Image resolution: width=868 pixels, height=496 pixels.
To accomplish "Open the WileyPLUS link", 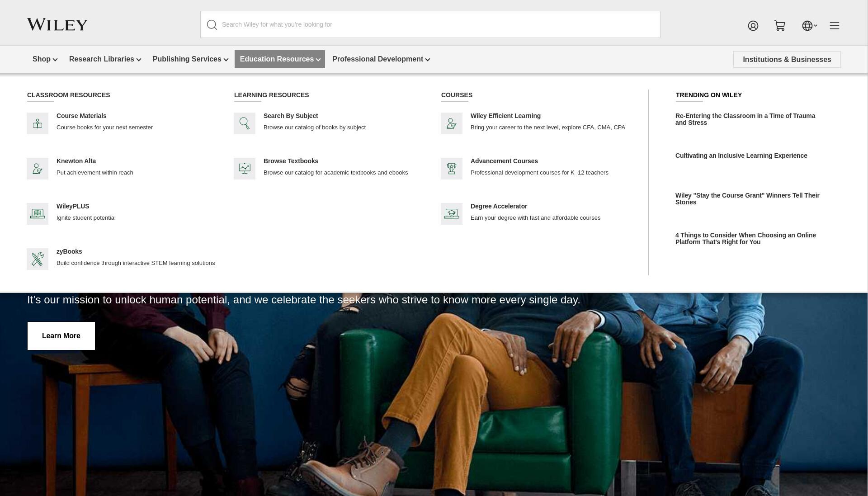I will pos(73,206).
